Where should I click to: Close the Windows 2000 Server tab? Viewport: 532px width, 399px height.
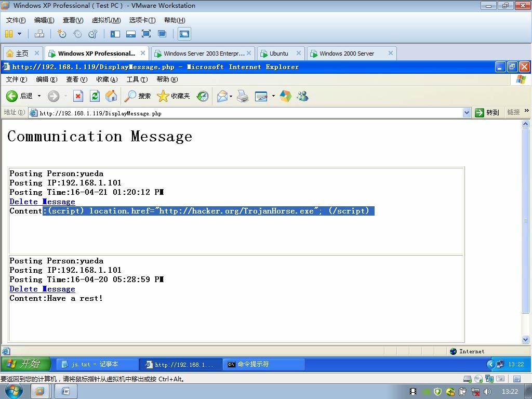391,53
